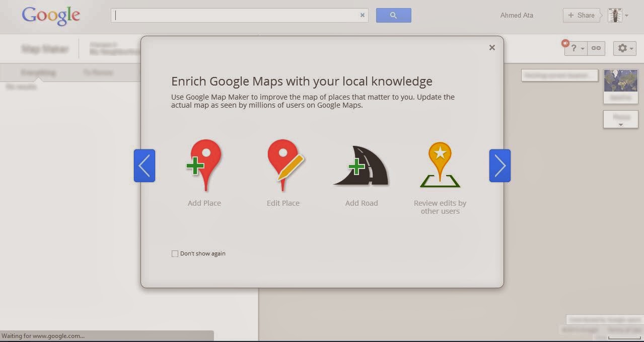Expand the account dropdown arrow beside the avatar
This screenshot has height=342, width=644.
627,16
